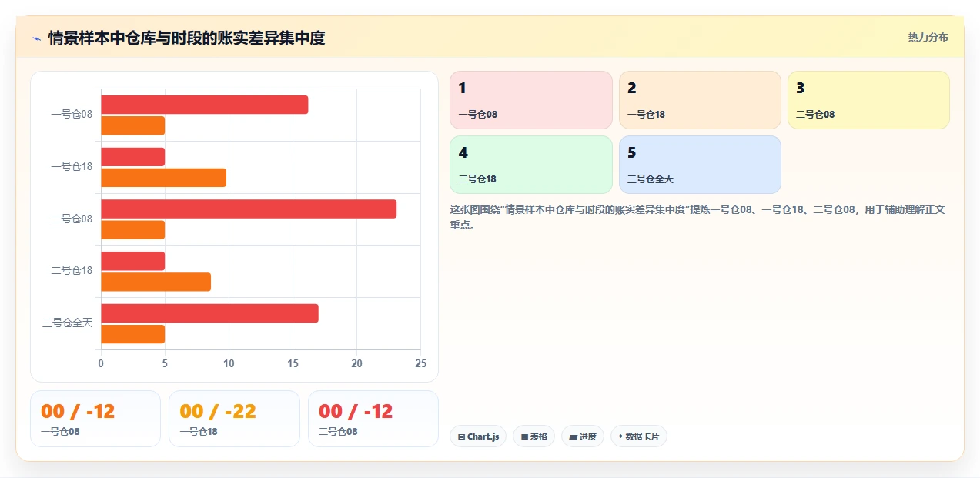Click the x-axis tick 15

tap(293, 363)
